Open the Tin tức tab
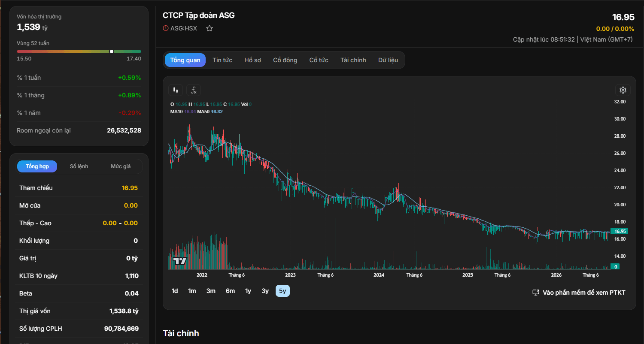This screenshot has height=344, width=644. tap(222, 60)
